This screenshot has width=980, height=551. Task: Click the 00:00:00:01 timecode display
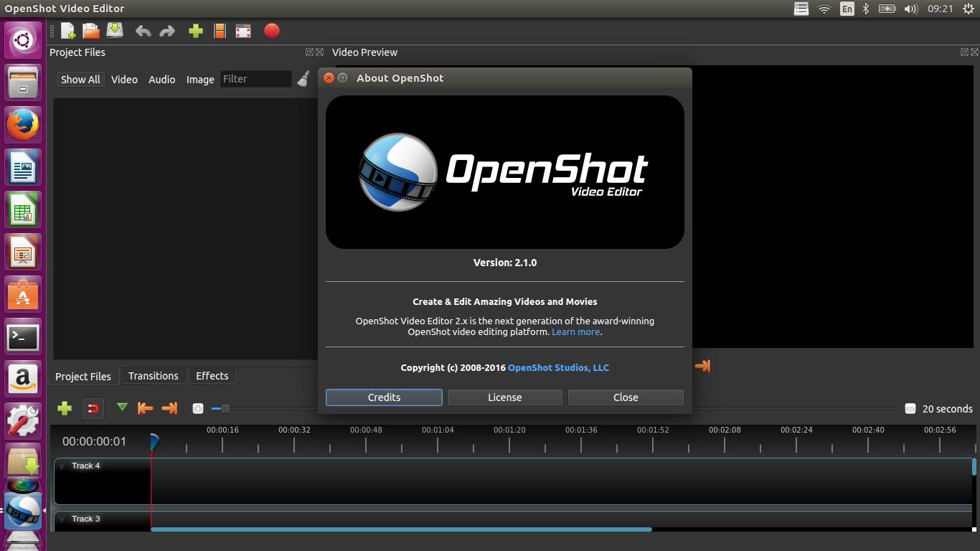pos(94,442)
